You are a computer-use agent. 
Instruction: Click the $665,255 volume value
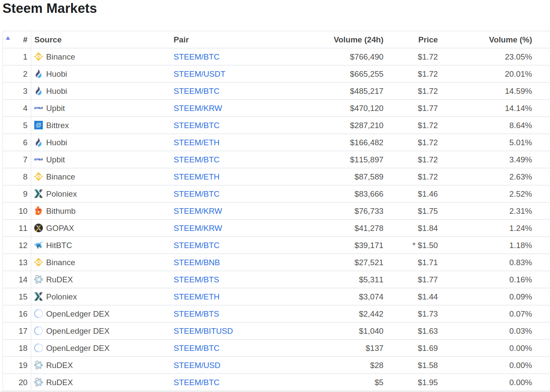tap(367, 74)
